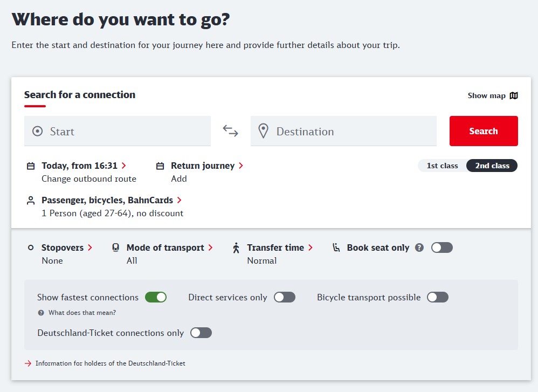Enable the Book seat only toggle

(442, 247)
